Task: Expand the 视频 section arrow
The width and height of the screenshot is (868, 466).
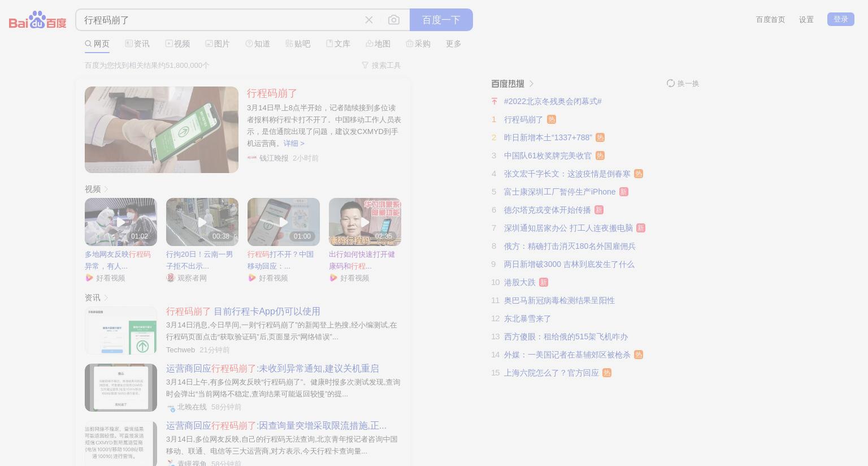Action: click(x=106, y=189)
